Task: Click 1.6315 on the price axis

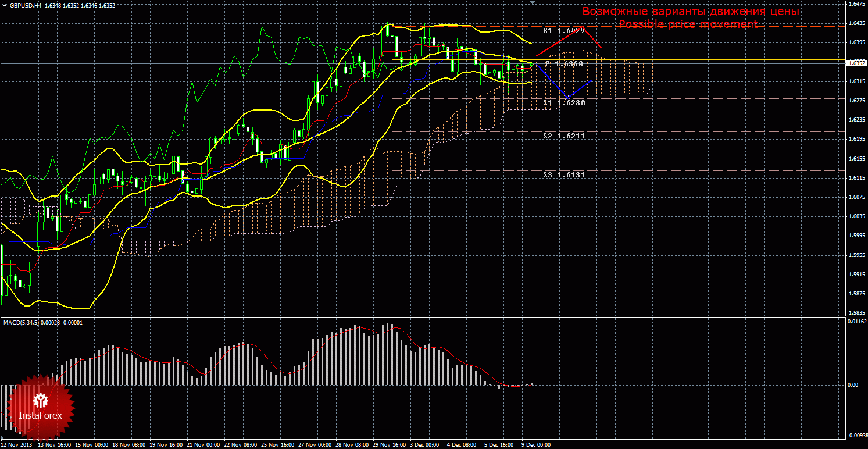Action: tap(856, 81)
